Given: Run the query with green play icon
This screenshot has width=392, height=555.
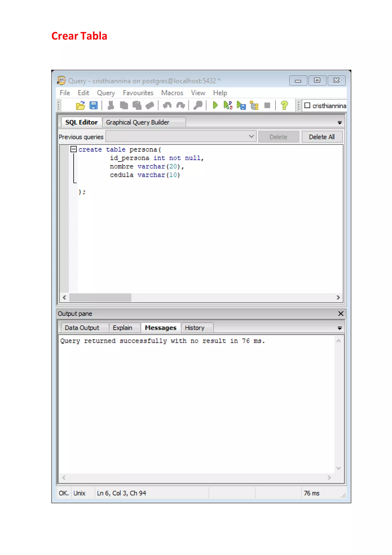Looking at the screenshot, I should pos(215,105).
